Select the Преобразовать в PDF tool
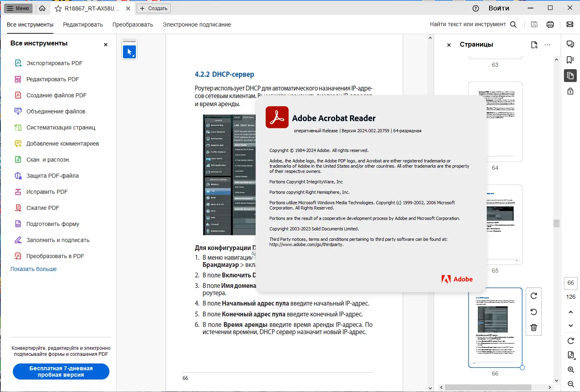The image size is (580, 392). [x=55, y=256]
